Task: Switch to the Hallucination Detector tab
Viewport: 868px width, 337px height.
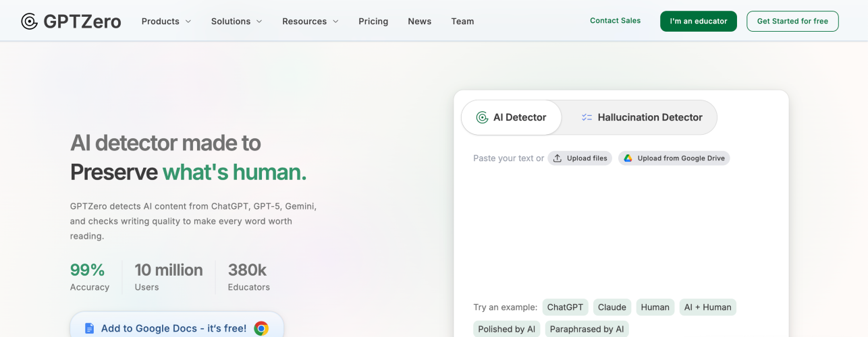Action: click(641, 117)
